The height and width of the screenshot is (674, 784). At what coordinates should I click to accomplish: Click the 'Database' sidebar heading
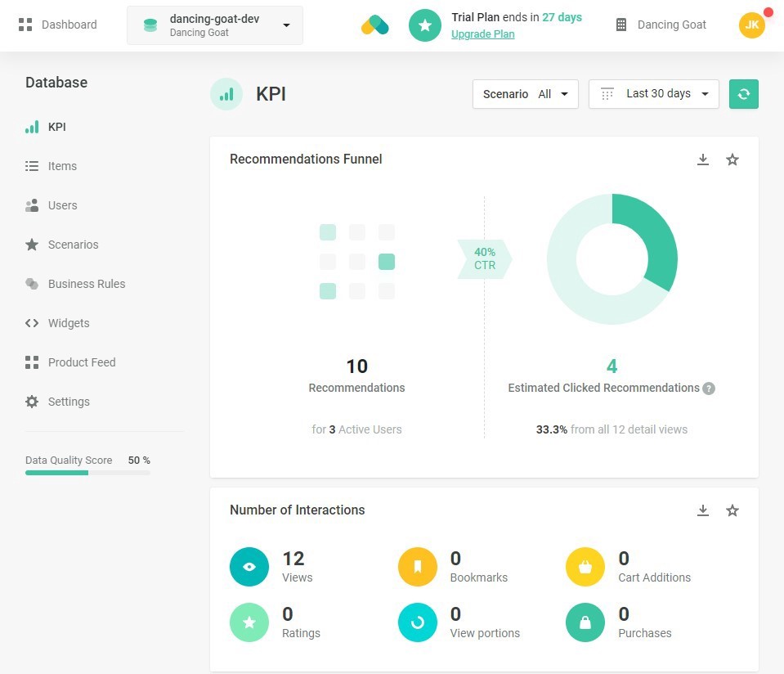point(56,83)
